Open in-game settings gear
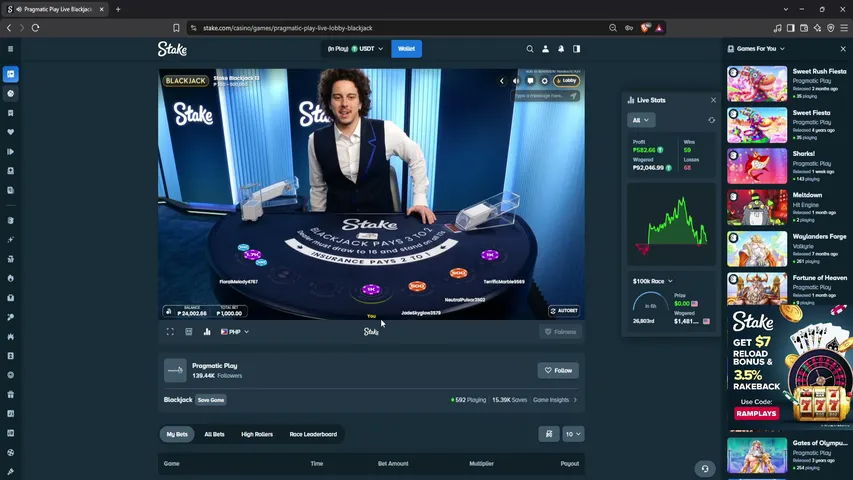Screen dimensions: 853x480 545,81
